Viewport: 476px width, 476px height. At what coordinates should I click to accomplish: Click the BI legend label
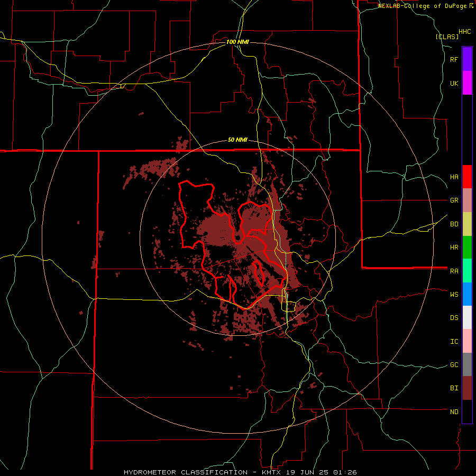click(454, 388)
